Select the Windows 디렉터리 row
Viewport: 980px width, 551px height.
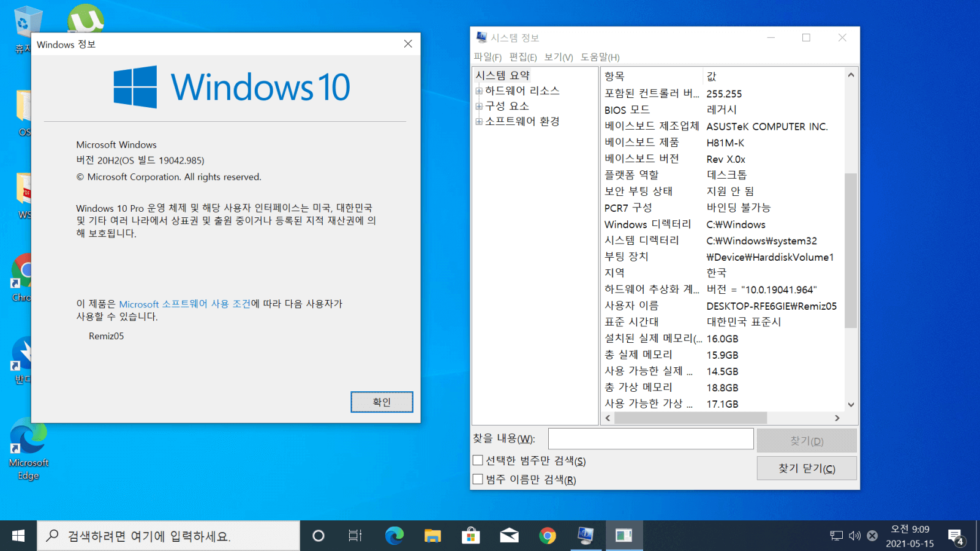(723, 224)
